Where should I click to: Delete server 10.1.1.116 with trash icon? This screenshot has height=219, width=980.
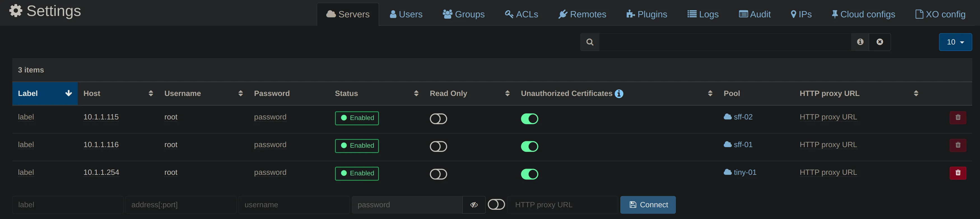pos(958,145)
